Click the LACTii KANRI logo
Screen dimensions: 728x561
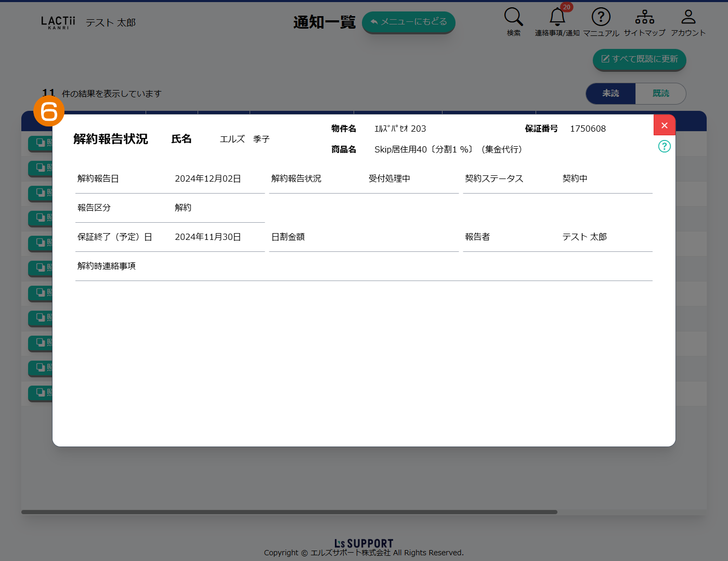(58, 22)
